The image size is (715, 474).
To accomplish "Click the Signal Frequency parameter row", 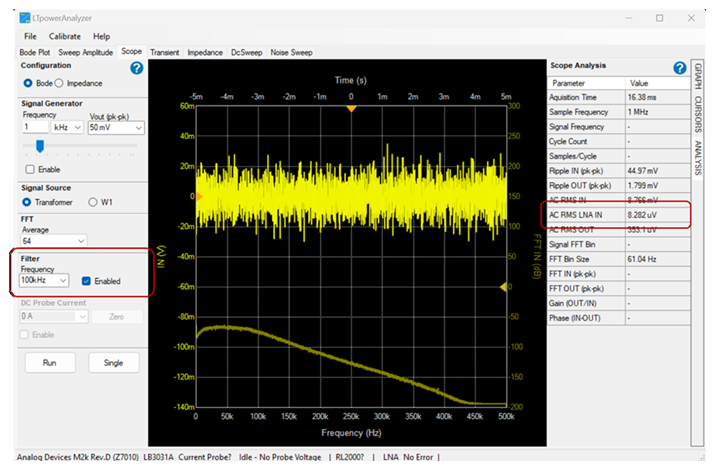I will click(619, 127).
